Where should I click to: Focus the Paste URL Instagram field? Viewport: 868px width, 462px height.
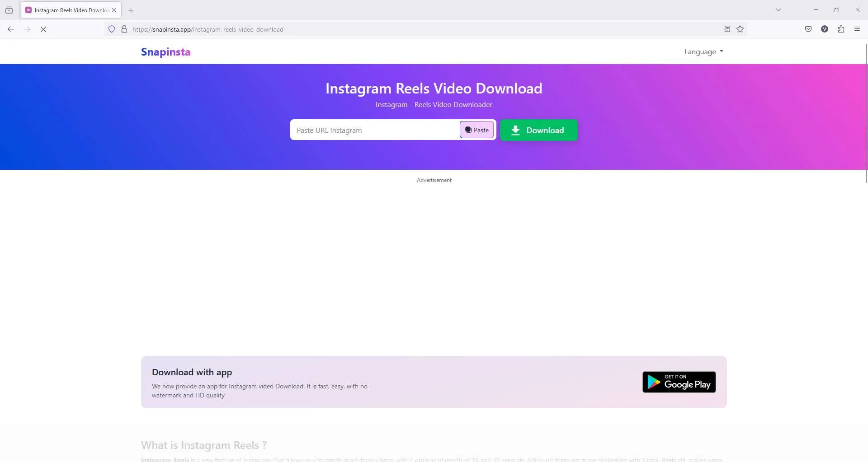tap(375, 130)
